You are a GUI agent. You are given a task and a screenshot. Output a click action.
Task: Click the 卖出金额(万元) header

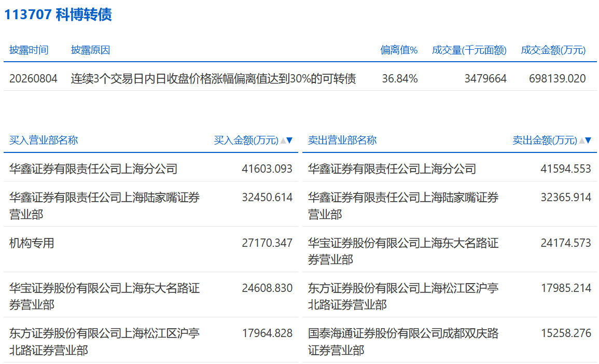[545, 140]
